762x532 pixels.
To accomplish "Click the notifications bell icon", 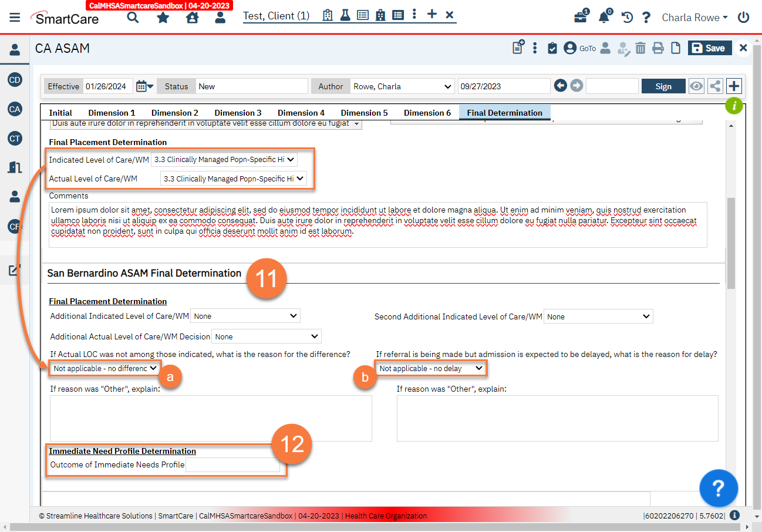I will [604, 17].
